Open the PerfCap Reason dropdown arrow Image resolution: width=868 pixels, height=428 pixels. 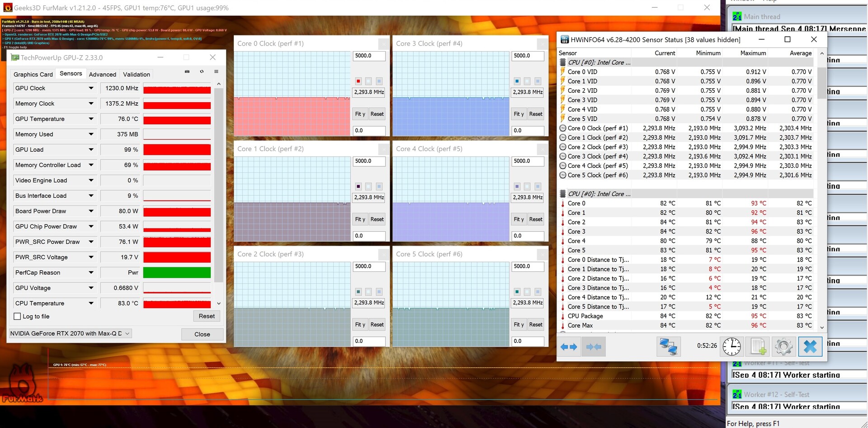click(91, 273)
